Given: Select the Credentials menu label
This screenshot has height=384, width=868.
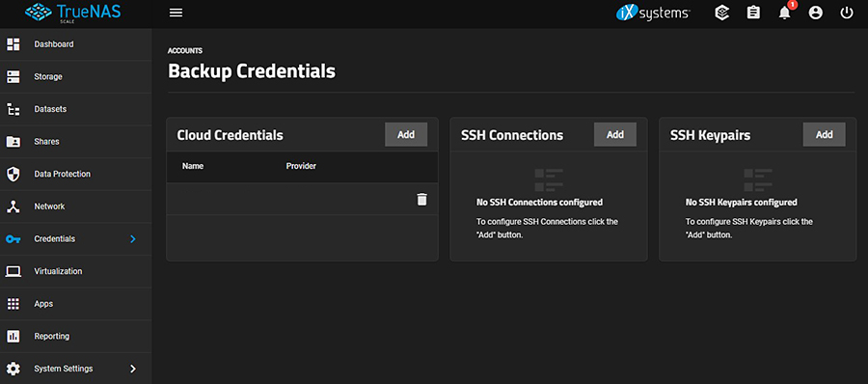Looking at the screenshot, I should (x=55, y=239).
